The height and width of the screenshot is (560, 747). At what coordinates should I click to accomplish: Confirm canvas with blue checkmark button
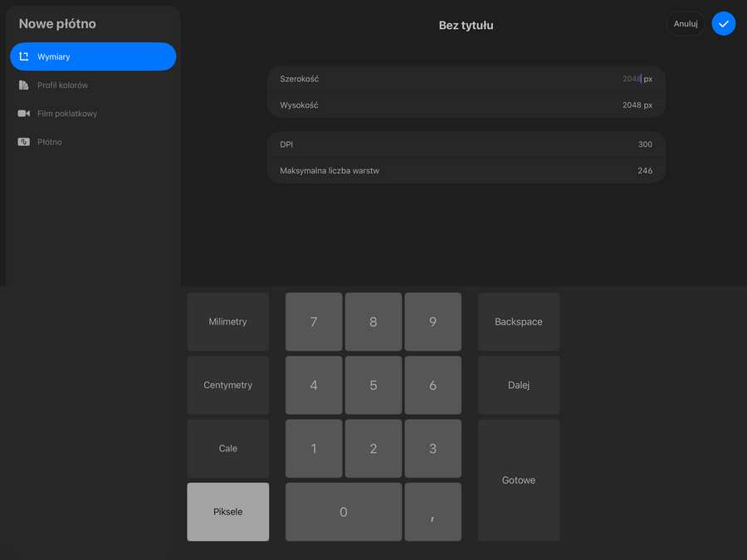(x=724, y=24)
